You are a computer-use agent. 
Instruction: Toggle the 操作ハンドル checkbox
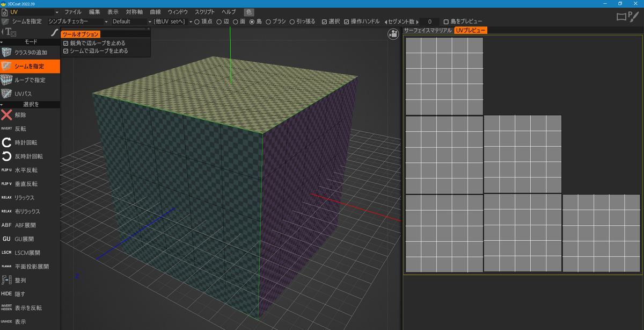(346, 21)
